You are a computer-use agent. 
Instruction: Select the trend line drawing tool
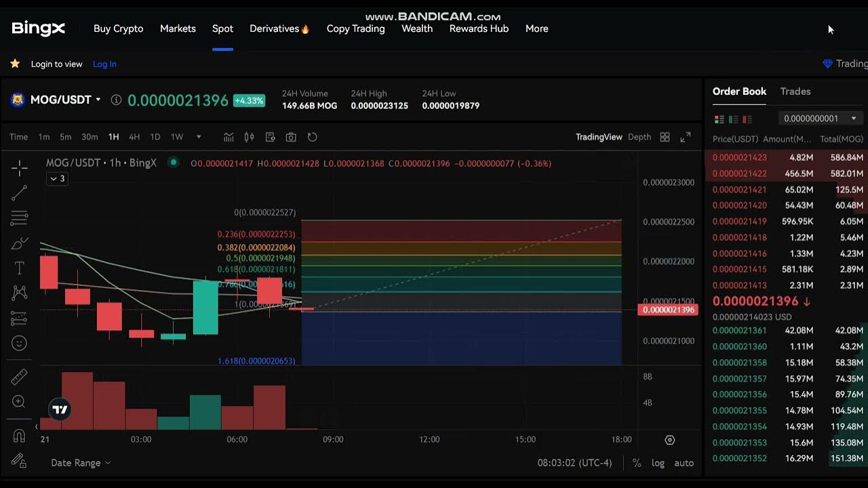(19, 193)
